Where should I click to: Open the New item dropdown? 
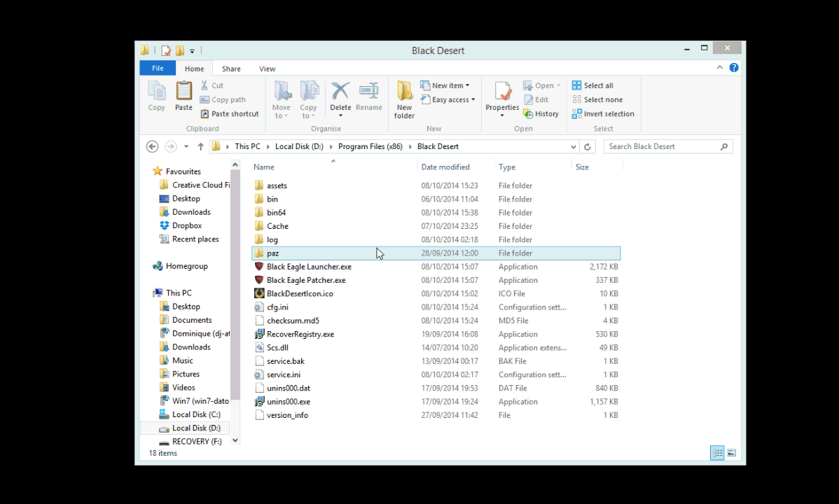point(446,85)
